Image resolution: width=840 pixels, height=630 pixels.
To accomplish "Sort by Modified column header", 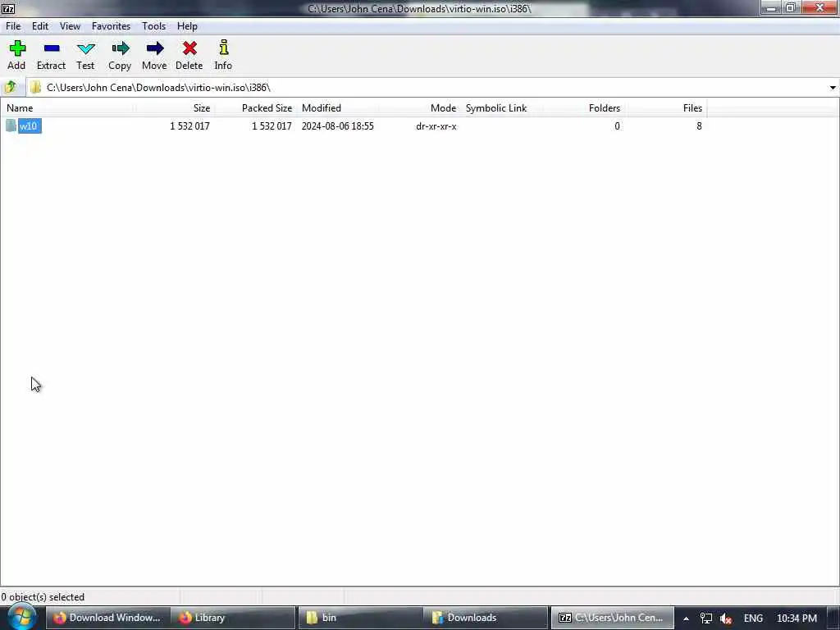I will coord(338,107).
